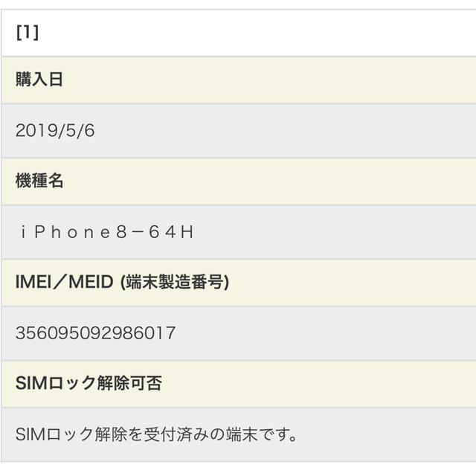Click the purchase date value 2019/5/6
This screenshot has width=476, height=476.
tap(55, 131)
